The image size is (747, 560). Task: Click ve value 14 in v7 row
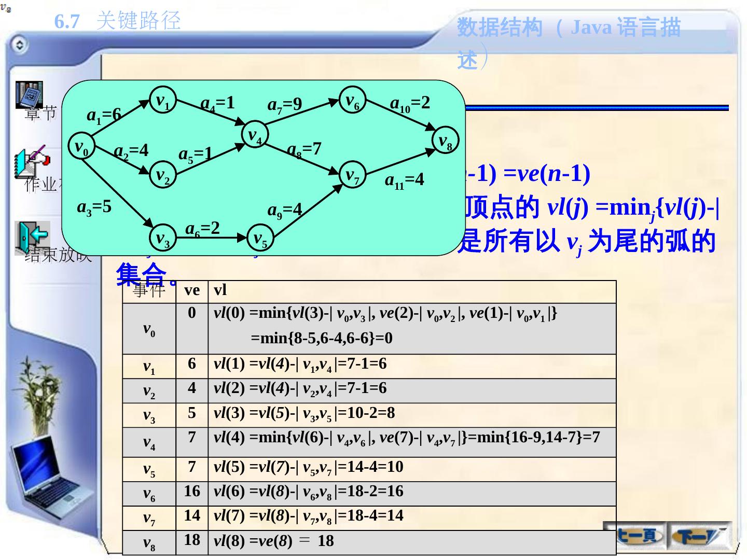192,516
